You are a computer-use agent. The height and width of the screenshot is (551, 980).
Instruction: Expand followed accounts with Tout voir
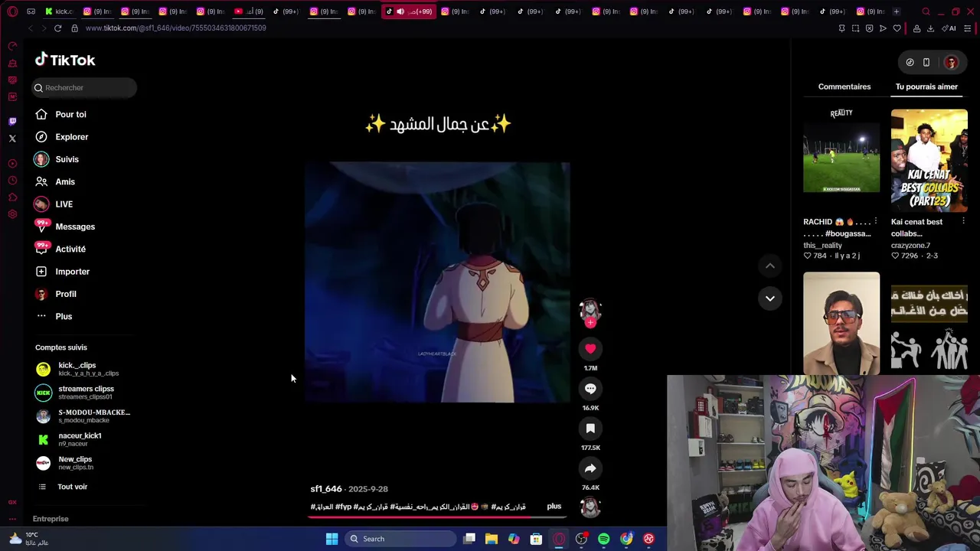point(72,487)
